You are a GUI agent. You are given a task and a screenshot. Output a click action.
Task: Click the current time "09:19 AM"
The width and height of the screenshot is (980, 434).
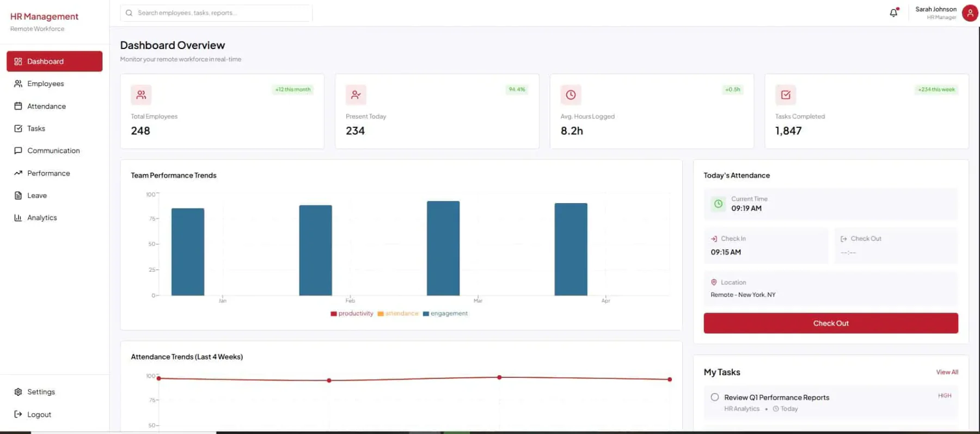coord(746,209)
